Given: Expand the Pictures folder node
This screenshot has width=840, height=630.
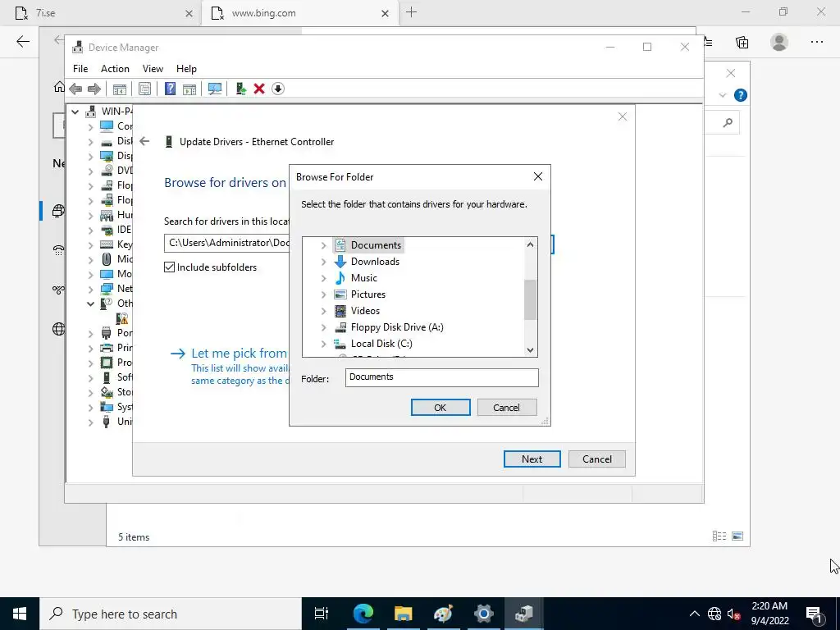Looking at the screenshot, I should click(323, 294).
